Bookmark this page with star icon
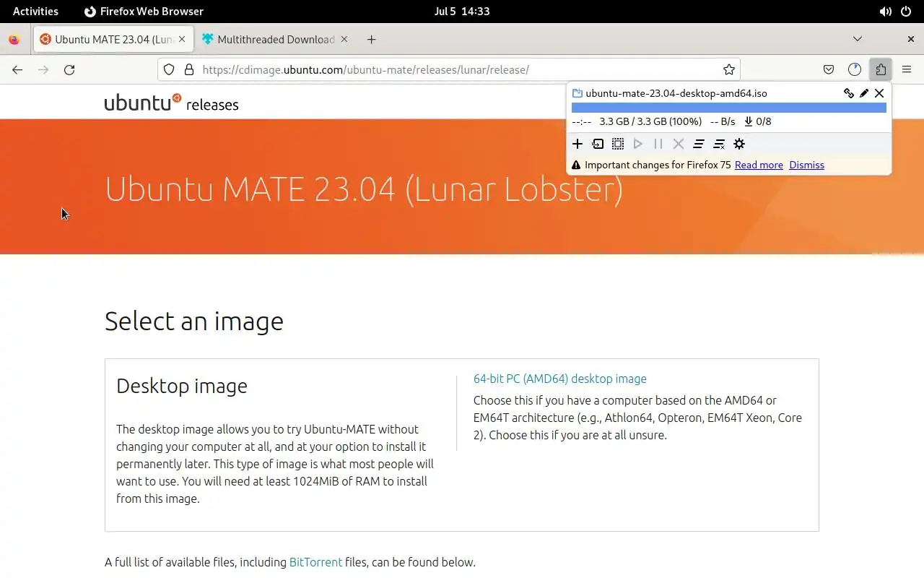Image resolution: width=924 pixels, height=578 pixels. coord(729,70)
